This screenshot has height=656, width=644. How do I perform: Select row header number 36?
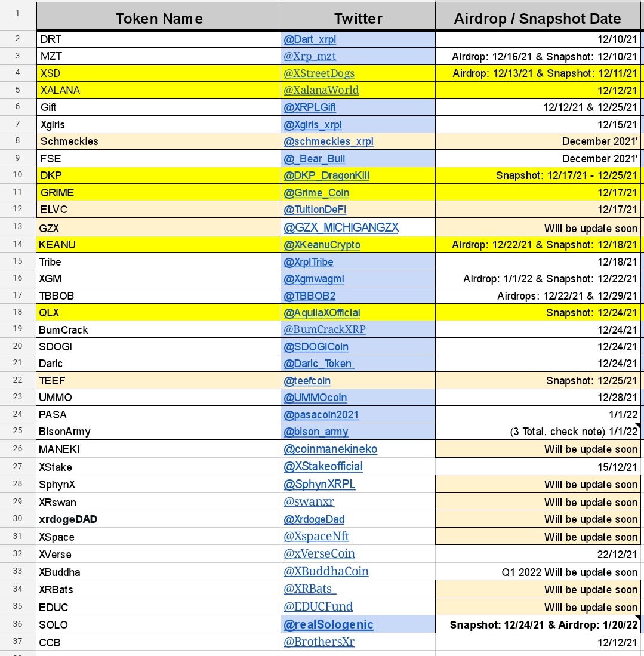pos(17,624)
